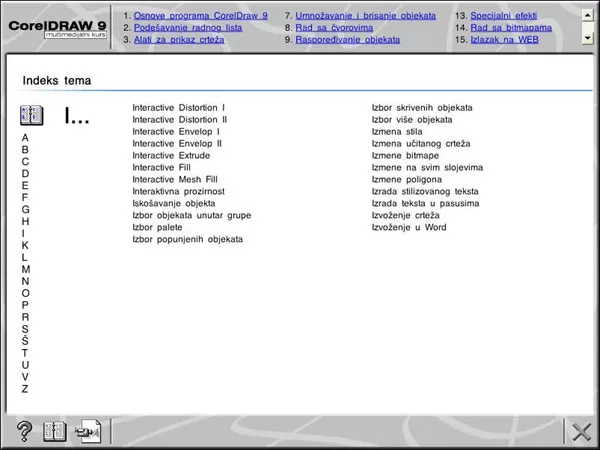Screen dimensions: 600x450
Task: Click the open book icon in bottom bar
Action: tap(55, 431)
